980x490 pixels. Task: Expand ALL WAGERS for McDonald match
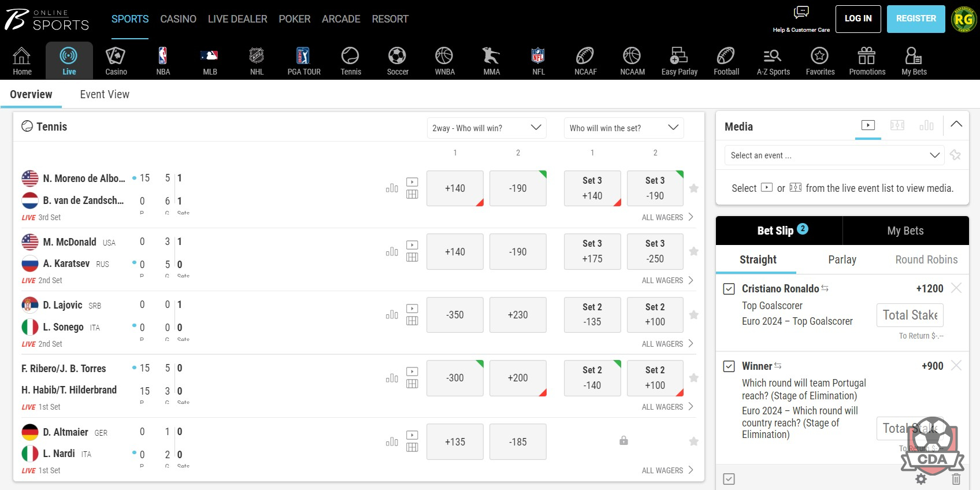click(x=667, y=280)
